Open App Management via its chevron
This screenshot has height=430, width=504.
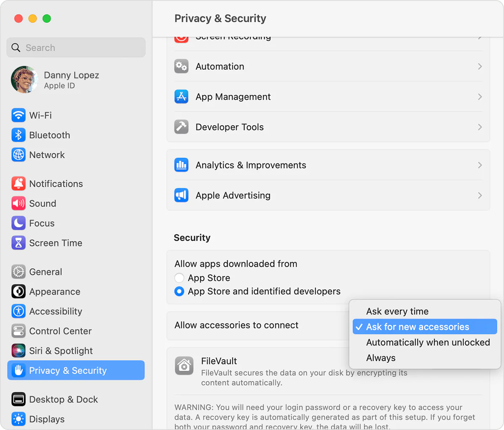(x=480, y=97)
